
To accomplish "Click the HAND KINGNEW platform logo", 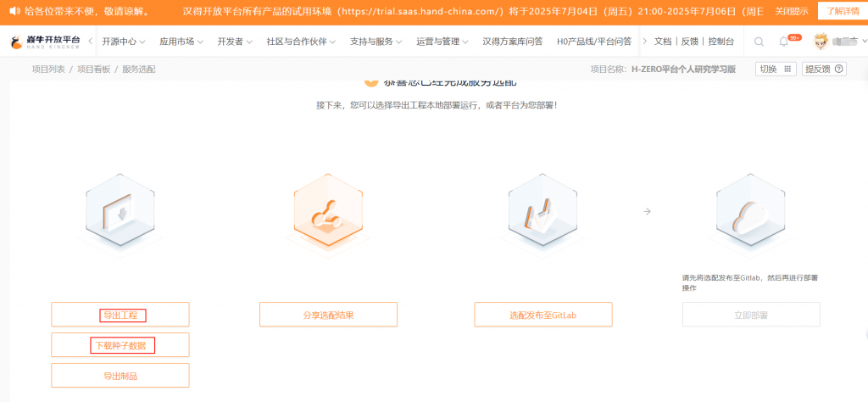I will [x=46, y=41].
